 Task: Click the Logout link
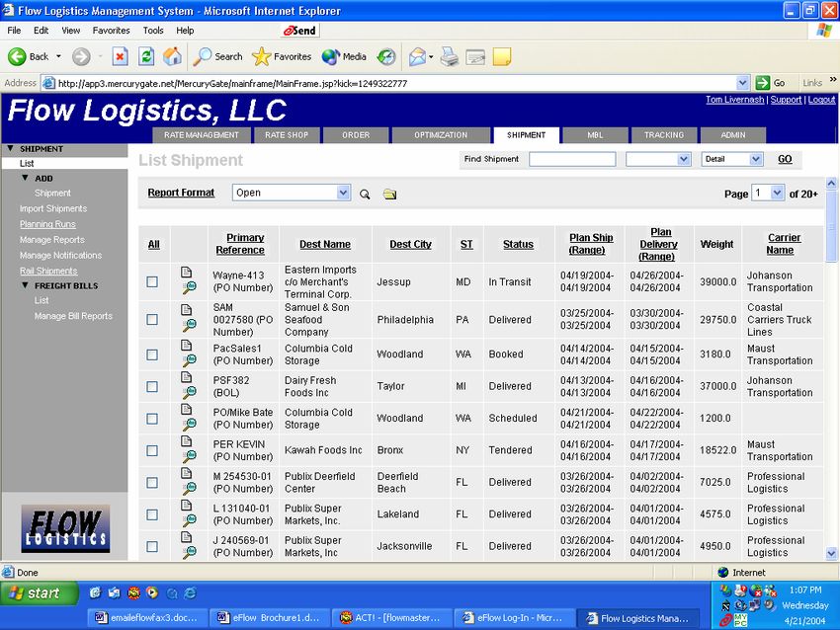pos(822,100)
